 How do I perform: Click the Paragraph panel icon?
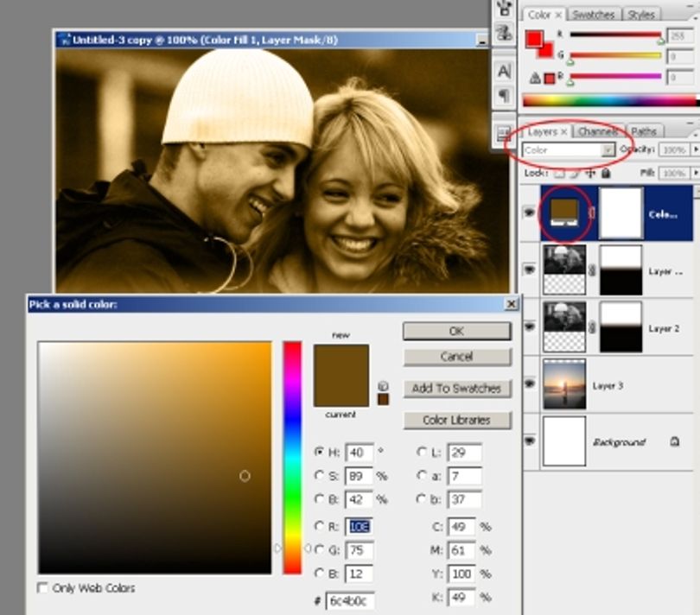pyautogui.click(x=504, y=96)
